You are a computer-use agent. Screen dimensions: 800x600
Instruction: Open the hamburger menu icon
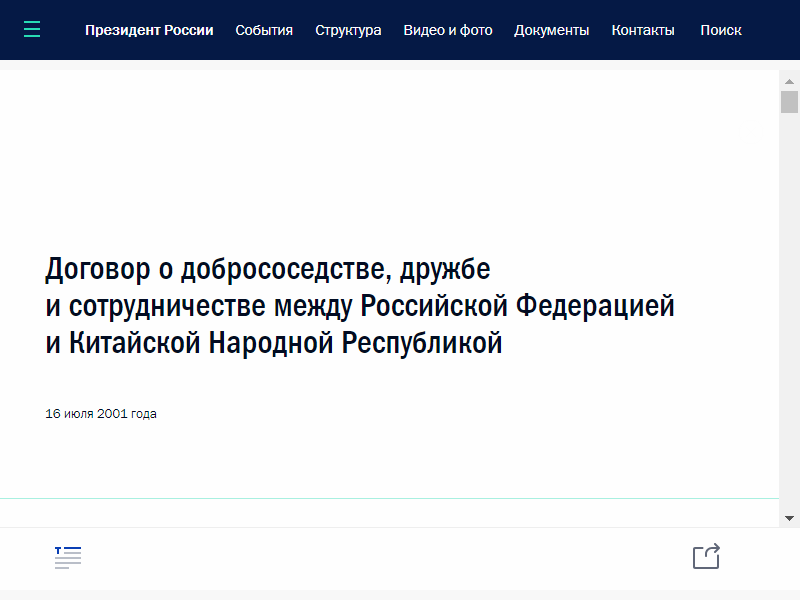[32, 30]
